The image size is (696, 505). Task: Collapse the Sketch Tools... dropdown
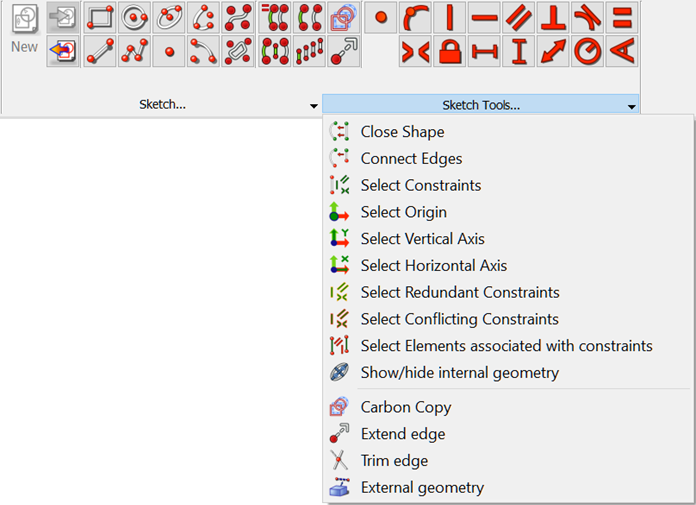point(631,107)
